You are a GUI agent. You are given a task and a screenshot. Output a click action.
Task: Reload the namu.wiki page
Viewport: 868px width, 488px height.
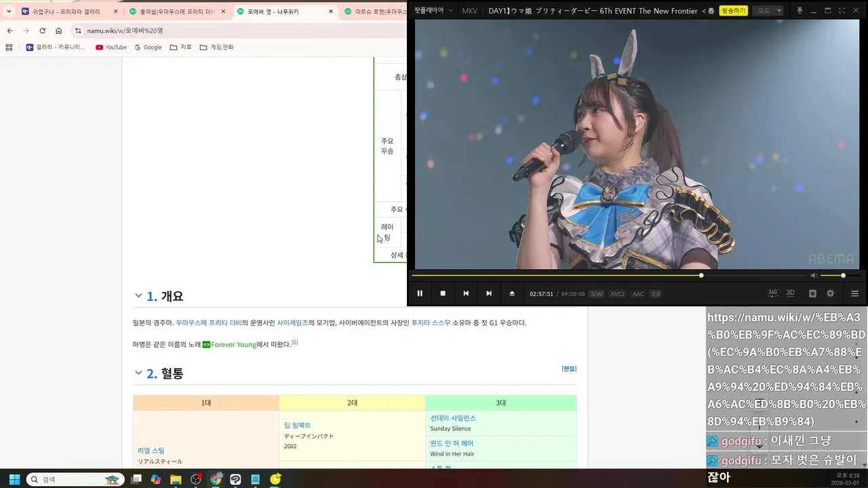point(42,30)
